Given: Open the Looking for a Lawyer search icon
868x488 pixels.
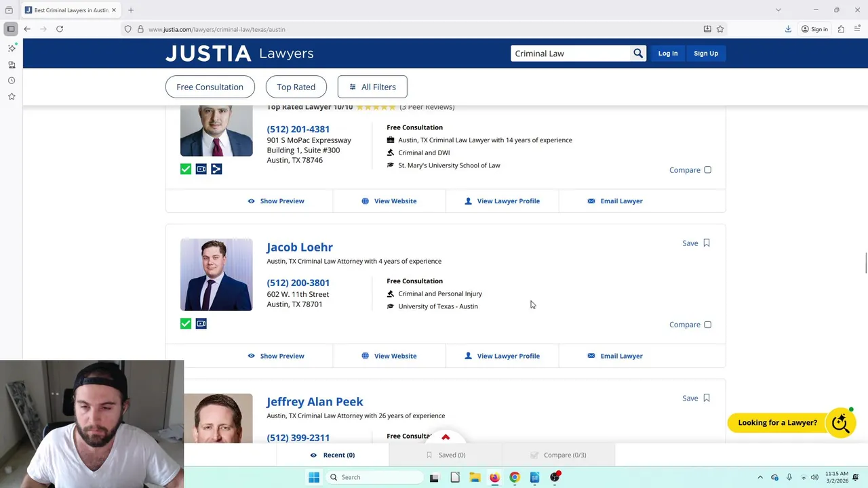Looking at the screenshot, I should click(x=841, y=423).
